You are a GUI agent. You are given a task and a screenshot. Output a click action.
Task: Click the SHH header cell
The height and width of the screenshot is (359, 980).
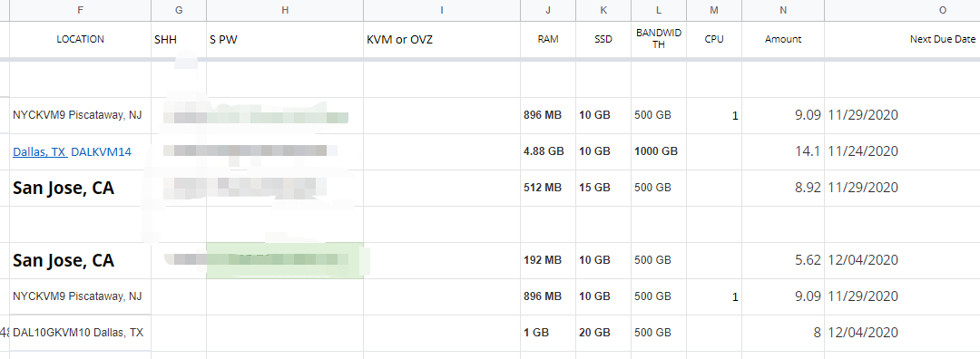tap(179, 39)
